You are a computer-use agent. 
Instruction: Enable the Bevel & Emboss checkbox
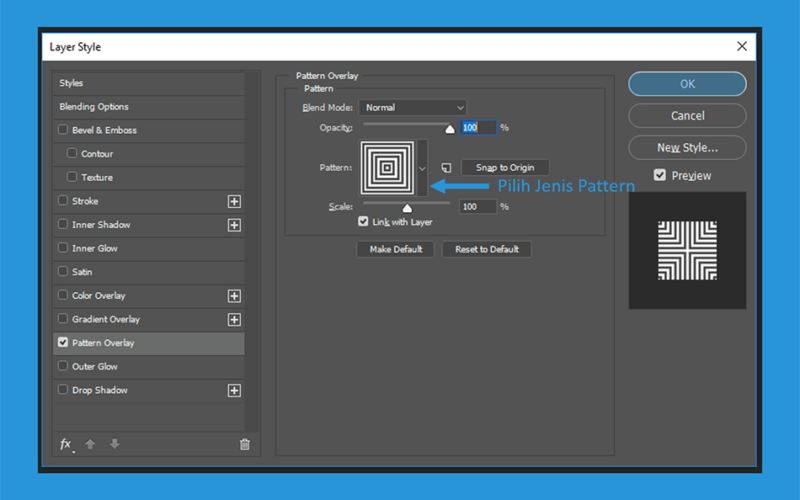pyautogui.click(x=63, y=130)
